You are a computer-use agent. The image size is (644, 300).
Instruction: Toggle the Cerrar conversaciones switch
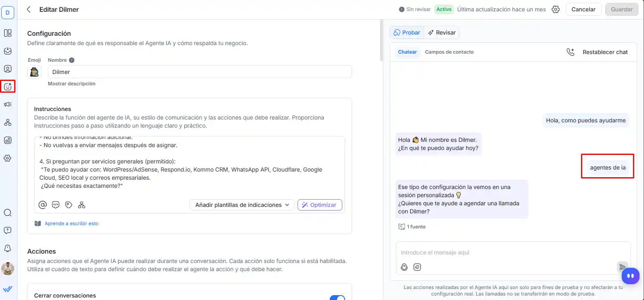pos(337,298)
